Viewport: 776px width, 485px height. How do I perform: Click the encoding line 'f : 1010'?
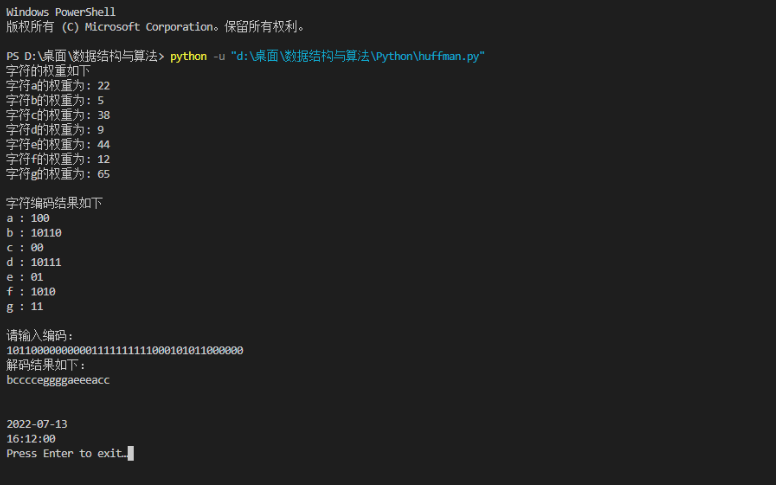coord(31,292)
